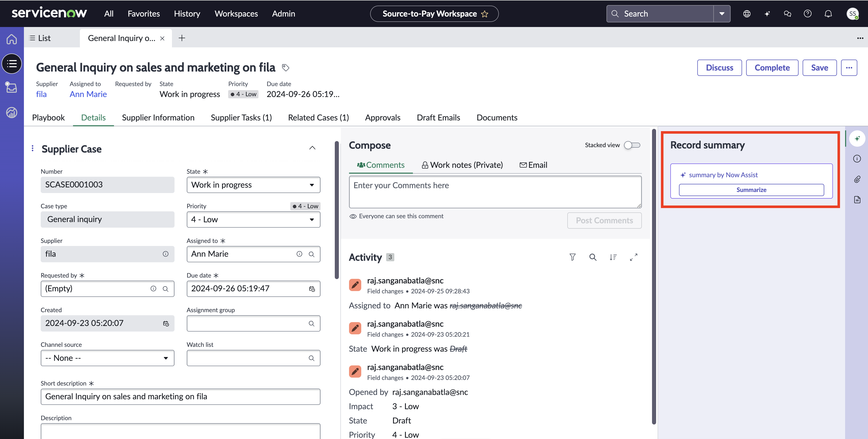The image size is (868, 439).
Task: Open the list view sidebar icon
Action: pos(12,63)
